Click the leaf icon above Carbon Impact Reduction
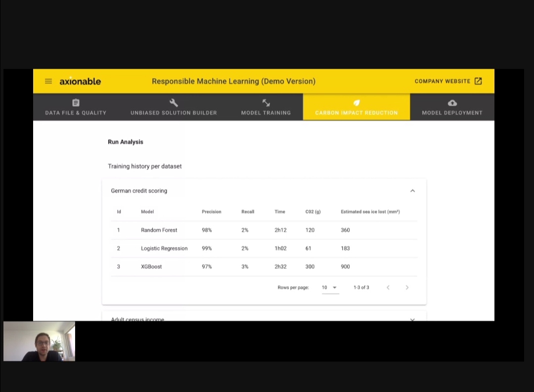 [356, 102]
